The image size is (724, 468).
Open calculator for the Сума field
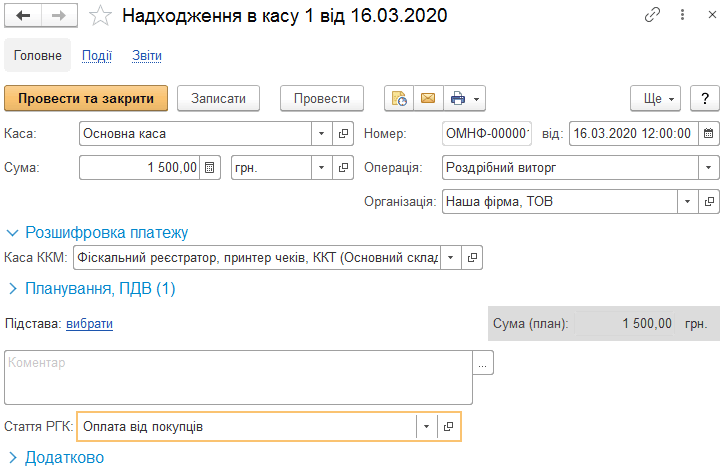click(210, 168)
